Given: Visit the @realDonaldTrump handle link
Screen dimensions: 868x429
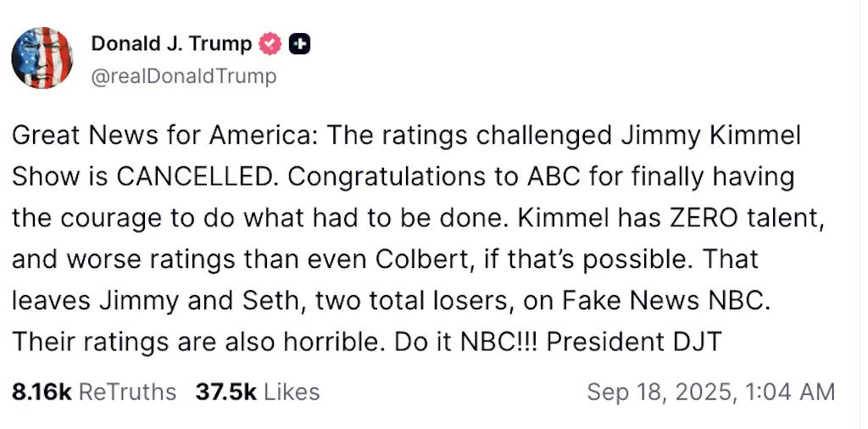Looking at the screenshot, I should pyautogui.click(x=183, y=76).
